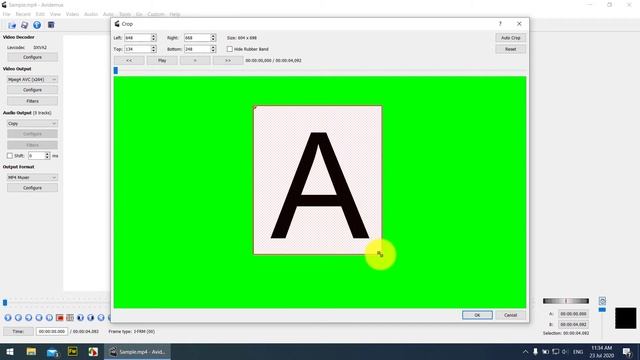
Task: Click the dark calculator-style toolbar icon
Action: click(x=51, y=25)
